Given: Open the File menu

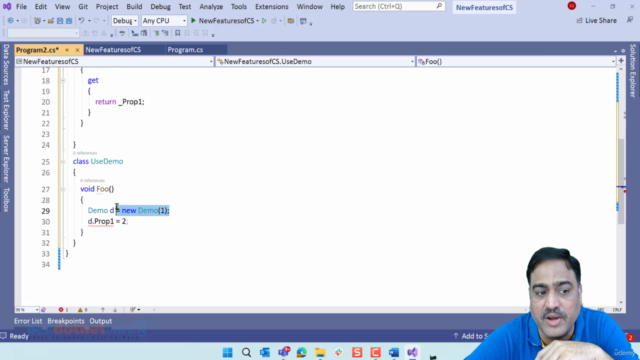Looking at the screenshot, I should tap(21, 7).
